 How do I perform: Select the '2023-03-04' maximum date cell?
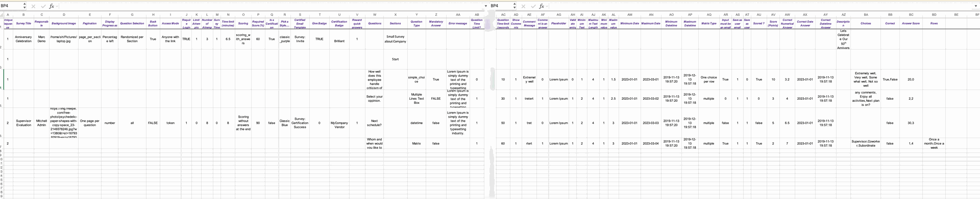(651, 143)
